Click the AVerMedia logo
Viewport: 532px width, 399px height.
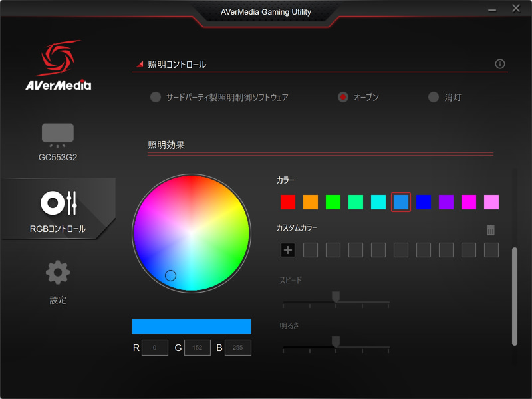60,63
